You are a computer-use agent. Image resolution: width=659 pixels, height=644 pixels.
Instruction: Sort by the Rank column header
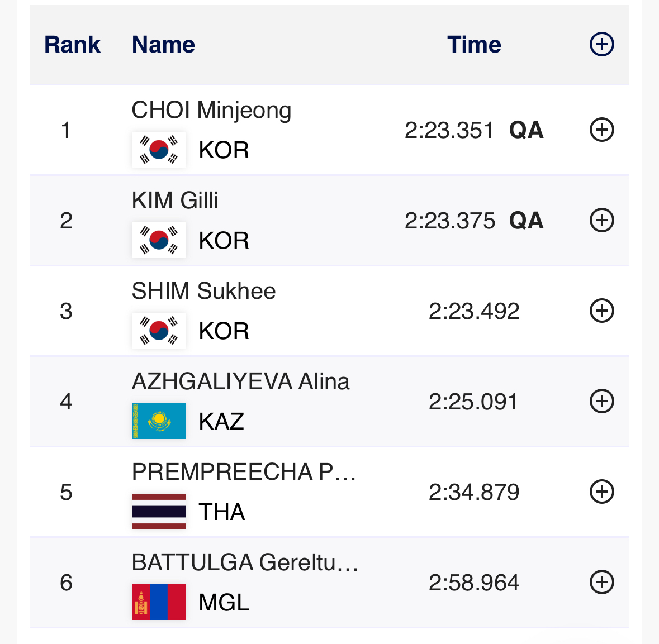(72, 45)
